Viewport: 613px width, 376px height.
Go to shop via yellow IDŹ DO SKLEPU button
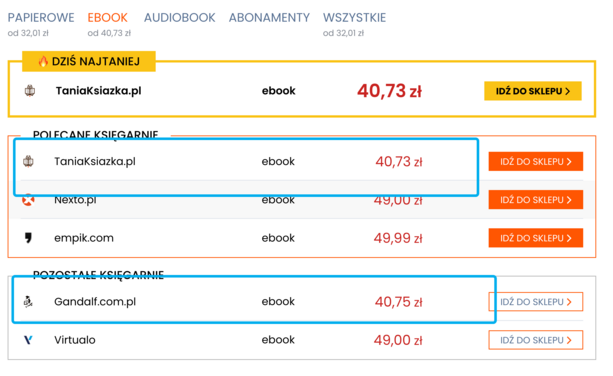point(532,91)
